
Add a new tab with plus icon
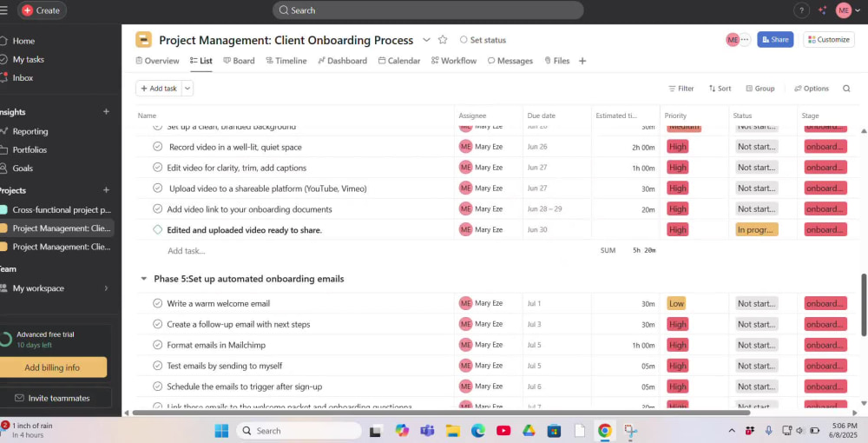(582, 61)
